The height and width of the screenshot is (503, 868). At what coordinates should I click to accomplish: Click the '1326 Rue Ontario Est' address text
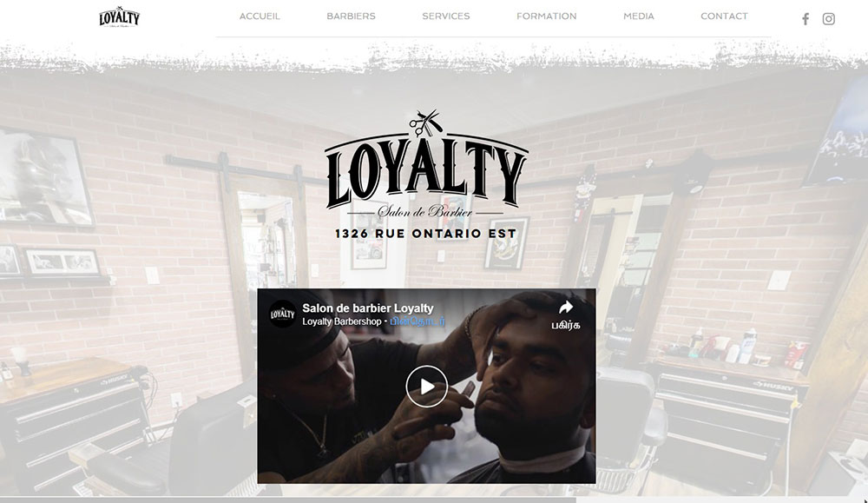(425, 234)
